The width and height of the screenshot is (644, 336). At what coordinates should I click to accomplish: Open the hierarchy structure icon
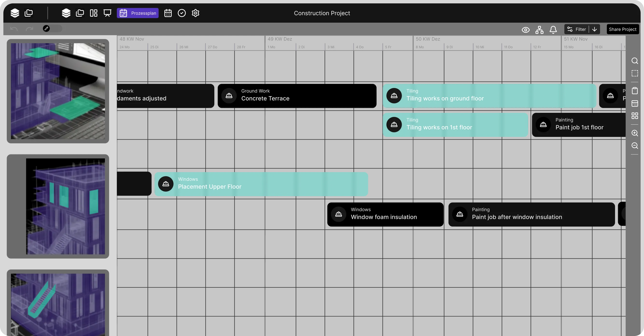tap(539, 30)
